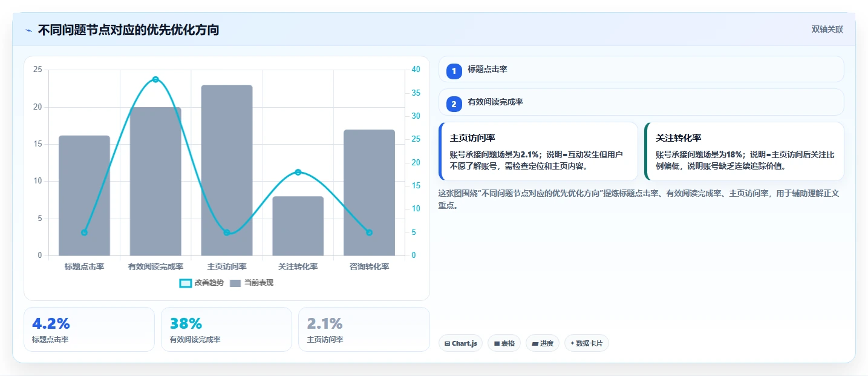Click the trend line point at 咨询转化率
The image size is (868, 376).
tap(369, 233)
